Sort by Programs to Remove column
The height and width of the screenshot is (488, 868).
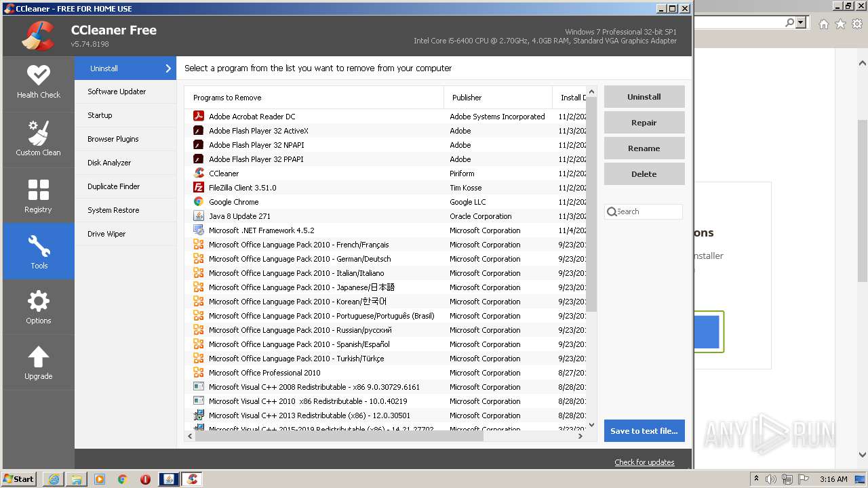click(314, 98)
